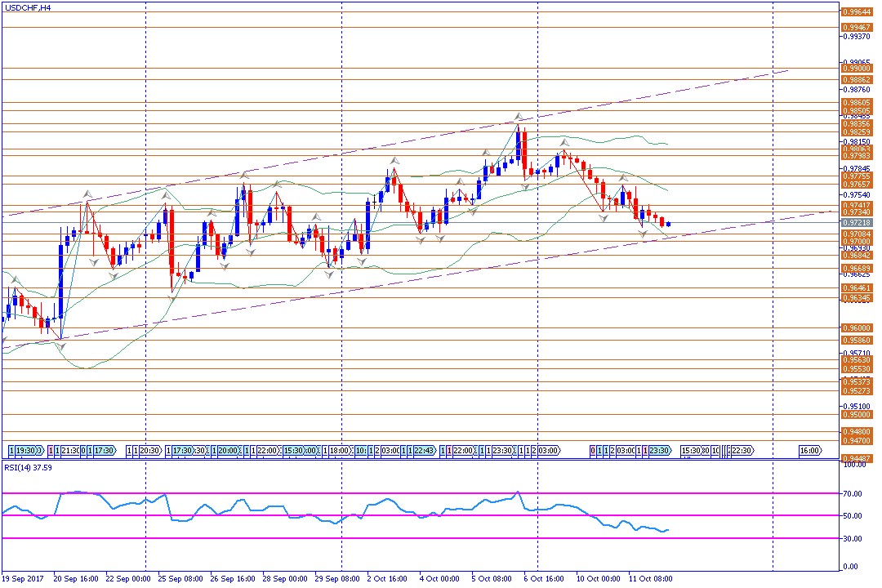
Task: Select the 0.99644 price level tag
Action: (x=856, y=12)
